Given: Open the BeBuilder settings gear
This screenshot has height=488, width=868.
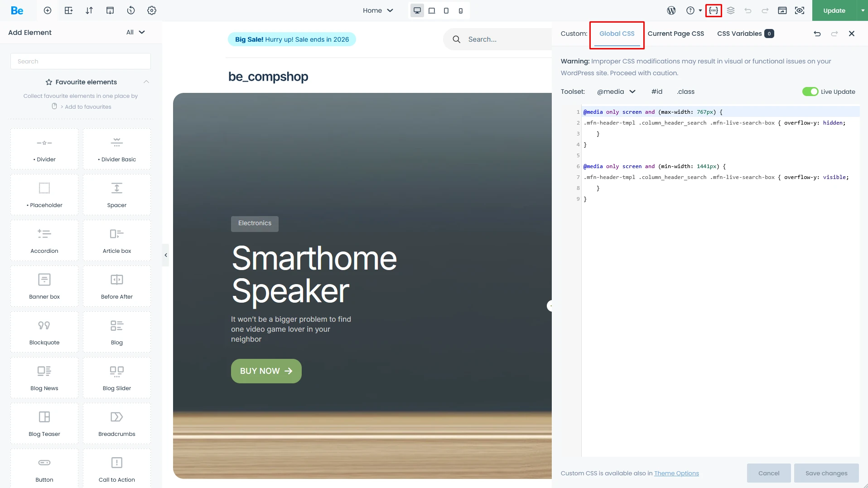Looking at the screenshot, I should (152, 10).
